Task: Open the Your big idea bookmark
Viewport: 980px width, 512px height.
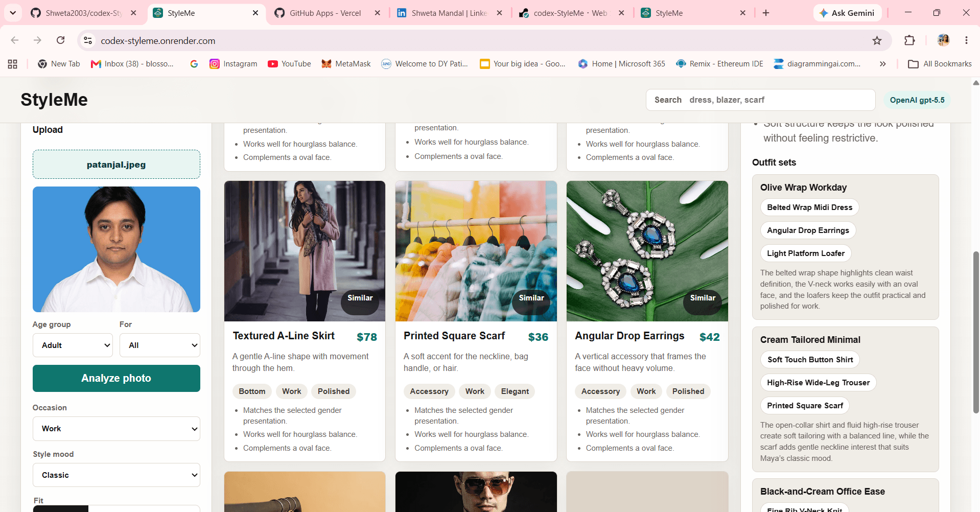Action: [523, 64]
